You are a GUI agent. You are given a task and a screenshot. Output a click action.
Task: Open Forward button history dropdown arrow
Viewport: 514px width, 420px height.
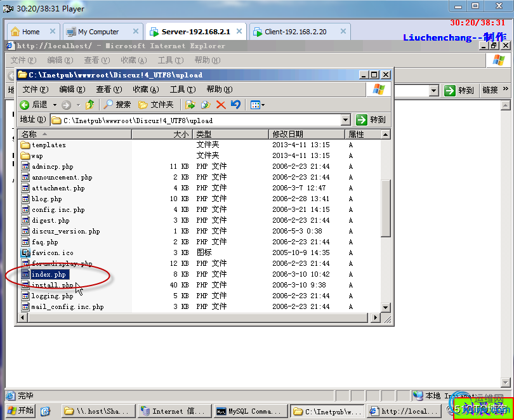tap(78, 105)
